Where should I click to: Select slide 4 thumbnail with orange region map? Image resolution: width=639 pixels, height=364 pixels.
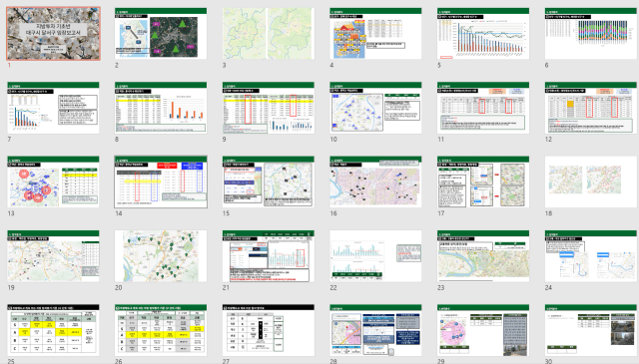pyautogui.click(x=375, y=33)
